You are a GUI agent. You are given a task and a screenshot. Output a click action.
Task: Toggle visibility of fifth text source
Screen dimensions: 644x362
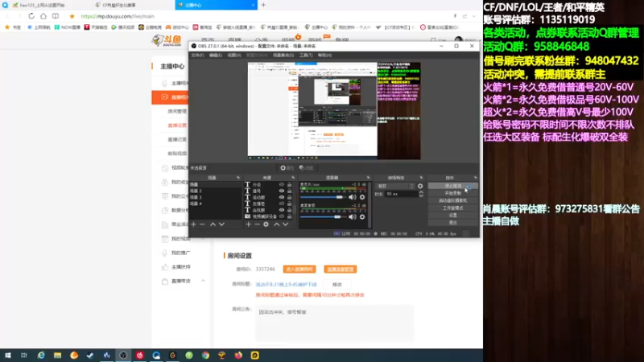tap(281, 210)
